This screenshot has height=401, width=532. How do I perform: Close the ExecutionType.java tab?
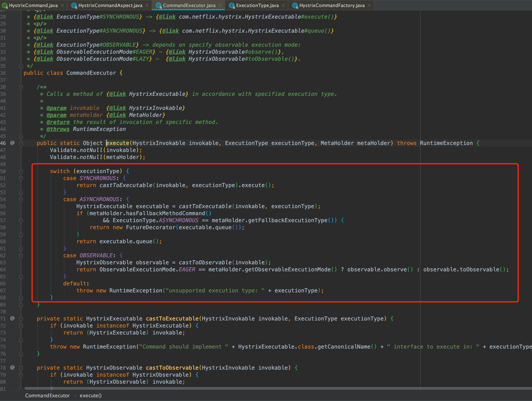[283, 5]
